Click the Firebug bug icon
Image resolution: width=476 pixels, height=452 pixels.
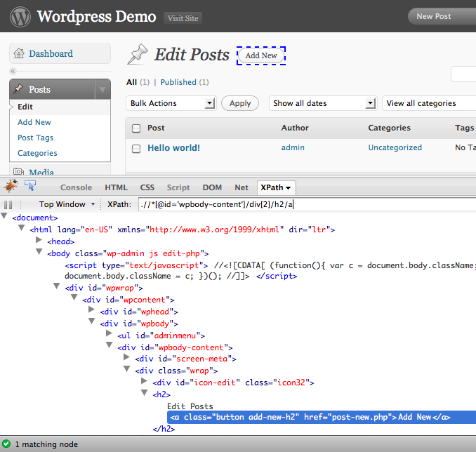click(11, 186)
